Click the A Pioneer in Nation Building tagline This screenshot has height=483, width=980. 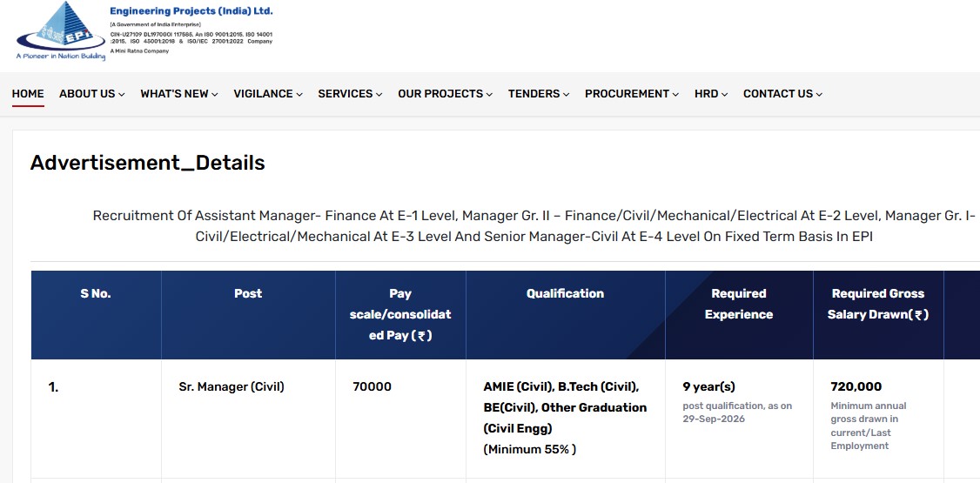[61, 57]
